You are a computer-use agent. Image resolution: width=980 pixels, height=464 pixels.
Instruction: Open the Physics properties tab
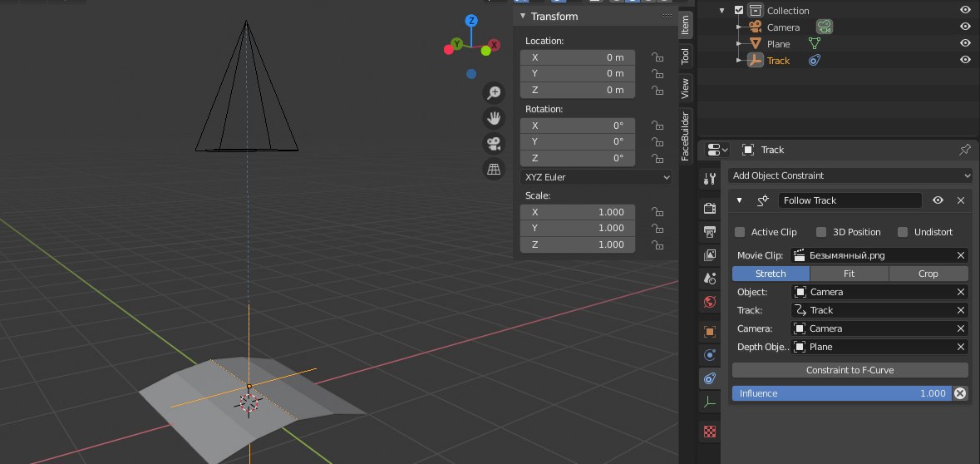click(x=709, y=355)
